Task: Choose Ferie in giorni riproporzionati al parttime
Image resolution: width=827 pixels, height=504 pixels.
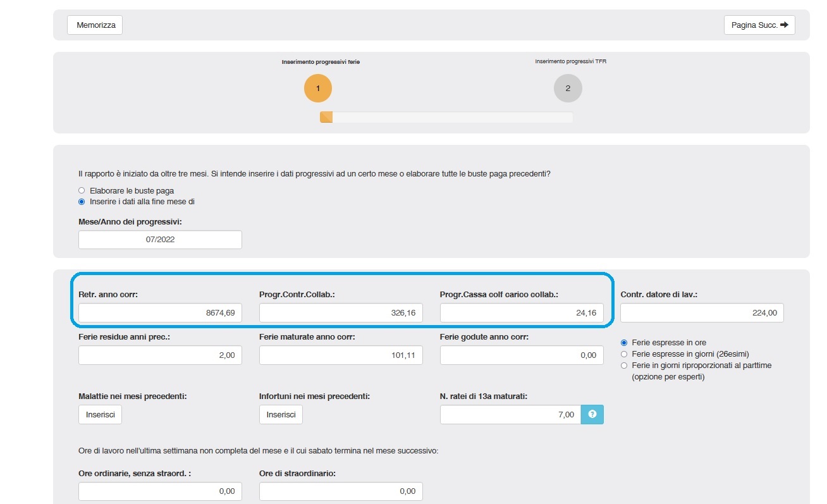Action: click(x=625, y=366)
